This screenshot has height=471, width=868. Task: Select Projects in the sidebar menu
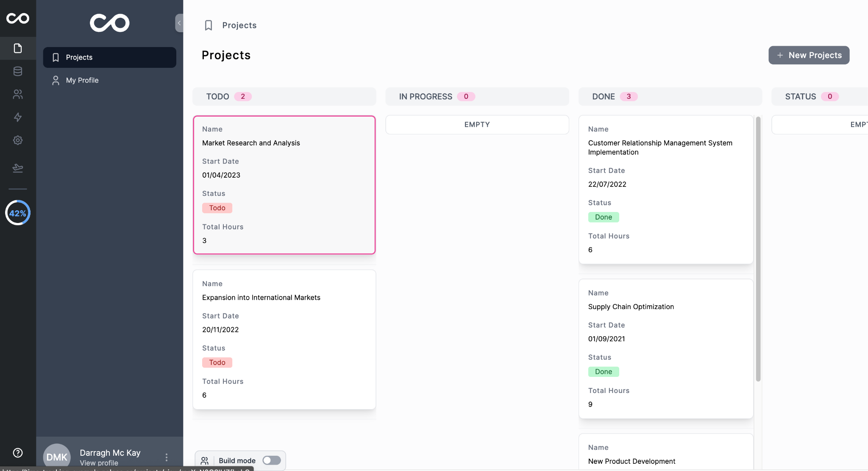(x=109, y=57)
